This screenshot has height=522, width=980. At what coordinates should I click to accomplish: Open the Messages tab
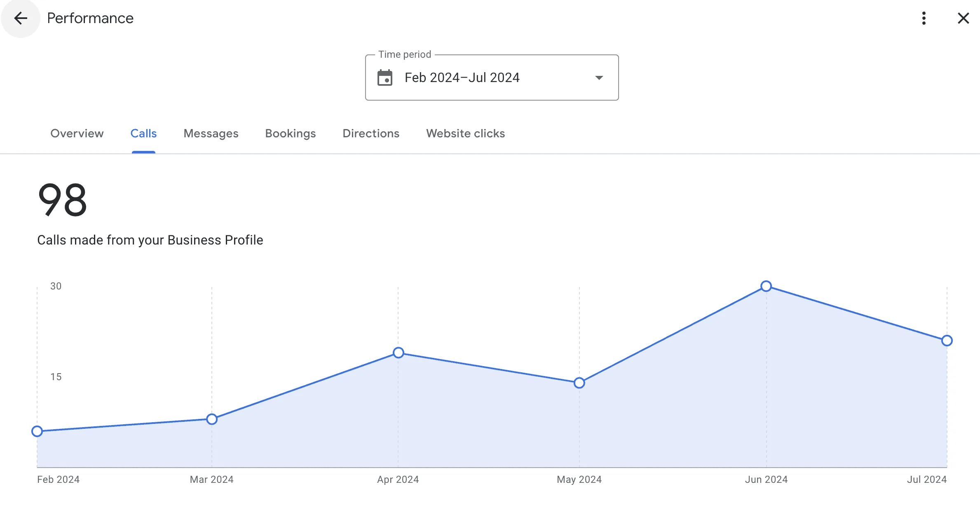pyautogui.click(x=211, y=133)
